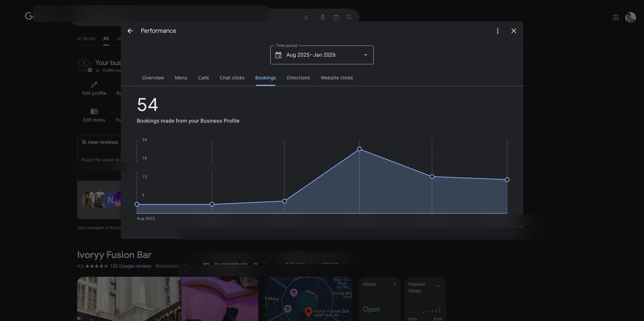Screen dimensions: 644x321
Task: Close the Performance dialog
Action: coord(514,31)
